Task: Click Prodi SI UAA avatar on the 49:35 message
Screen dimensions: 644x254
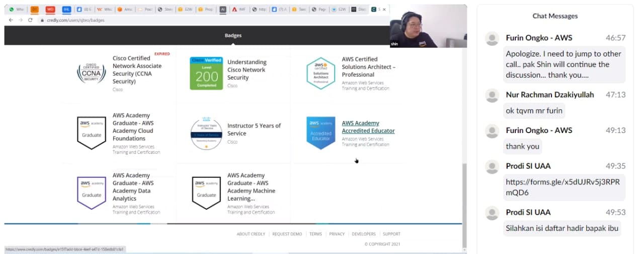Action: [x=492, y=167]
